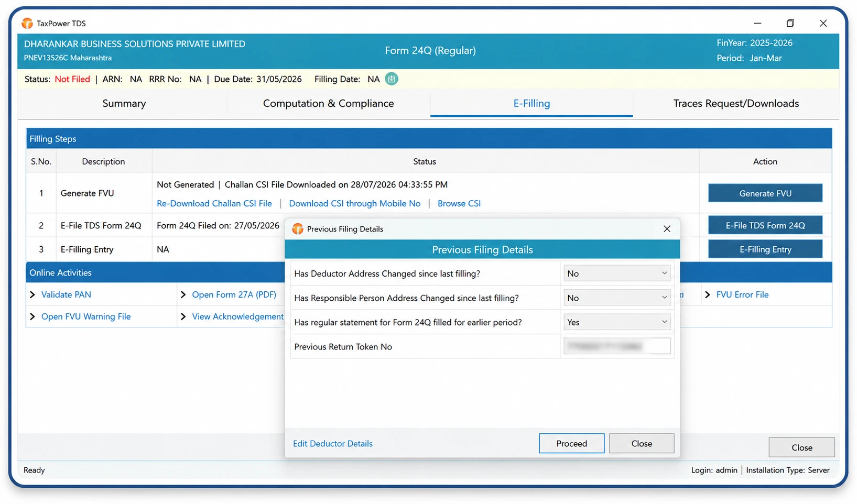Click the Generate FVU button
The image size is (857, 504).
coord(765,193)
